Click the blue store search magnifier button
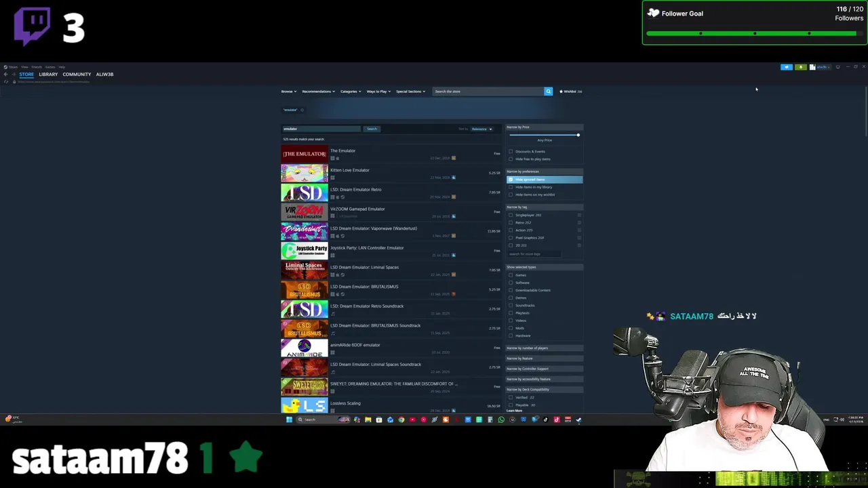 pos(548,91)
